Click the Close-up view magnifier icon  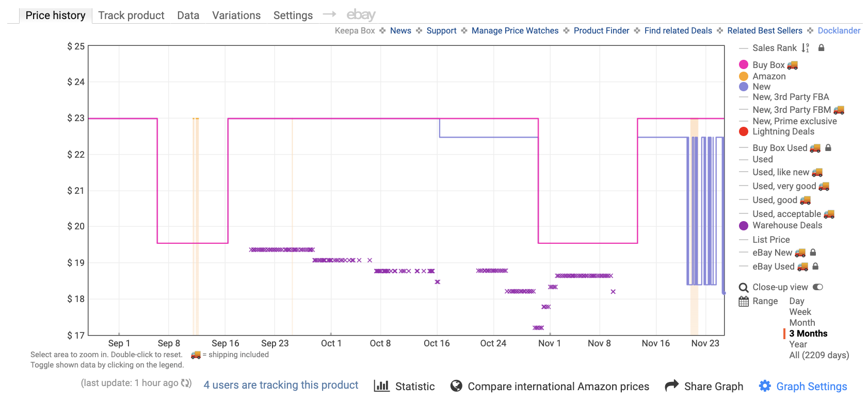click(744, 288)
